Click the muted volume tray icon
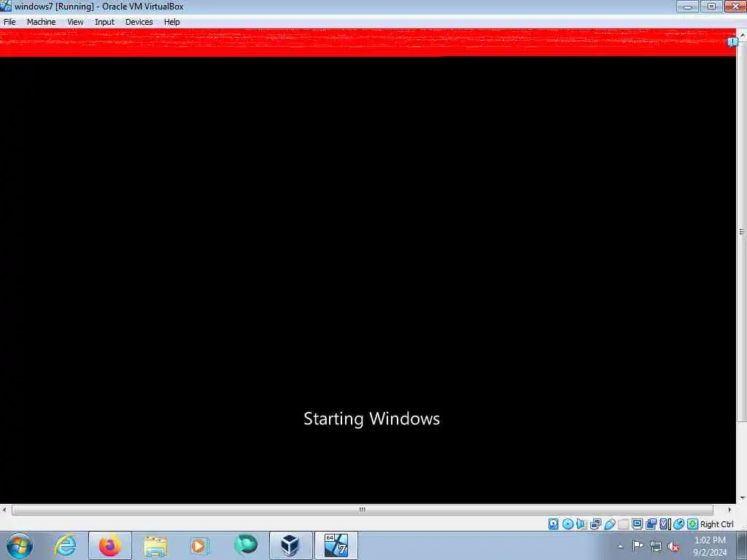Image resolution: width=747 pixels, height=560 pixels. click(673, 547)
